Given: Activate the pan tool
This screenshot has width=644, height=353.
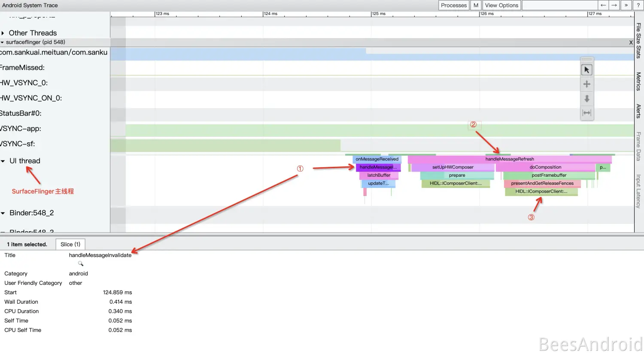Looking at the screenshot, I should click(586, 84).
